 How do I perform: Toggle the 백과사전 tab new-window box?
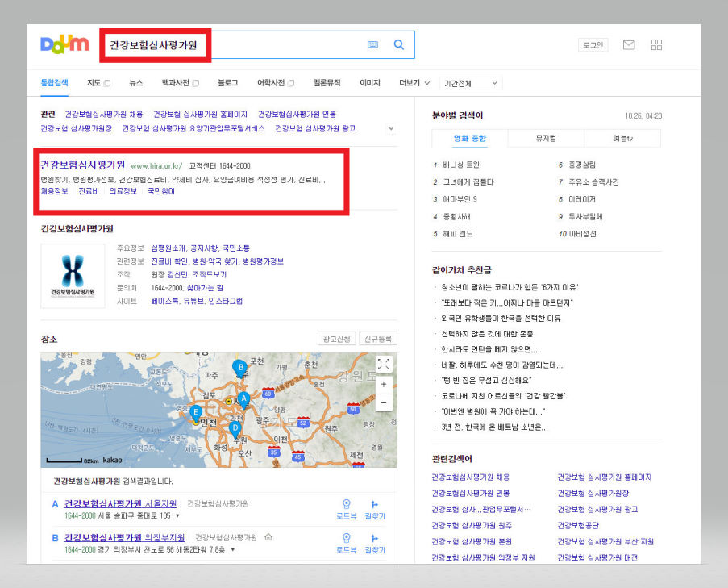pyautogui.click(x=195, y=83)
